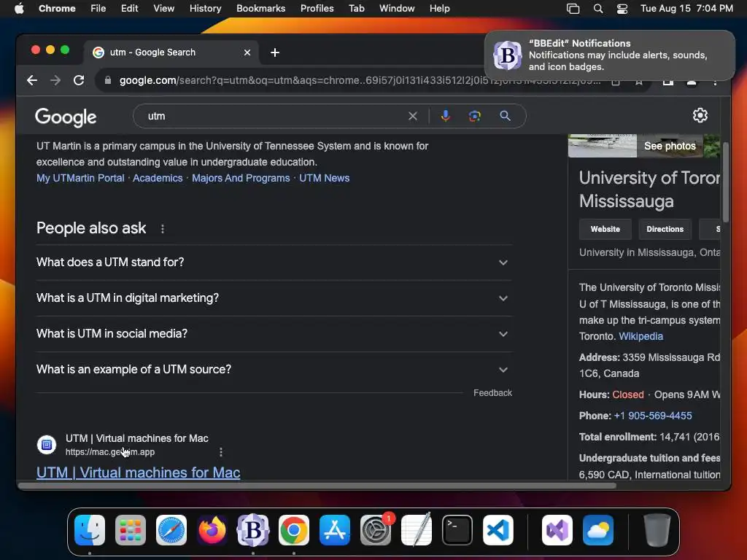Open the Window menu
This screenshot has width=747, height=560.
click(397, 9)
